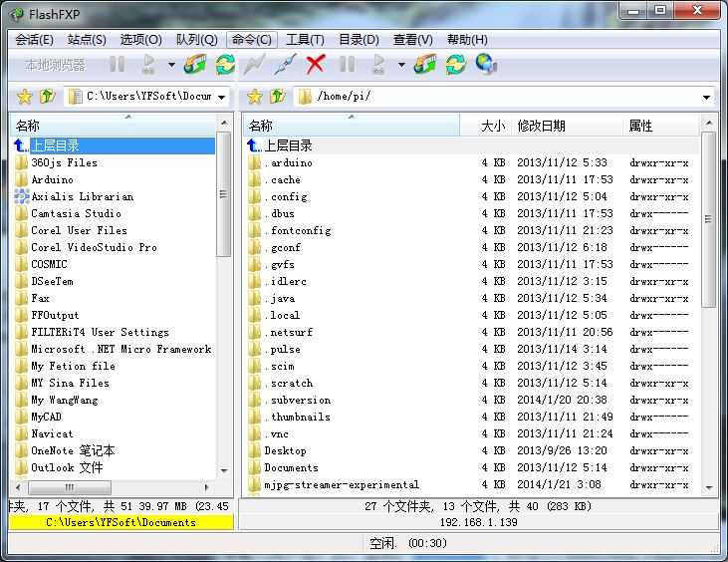Select the remote .config folder
This screenshot has height=562, width=728.
click(x=286, y=196)
